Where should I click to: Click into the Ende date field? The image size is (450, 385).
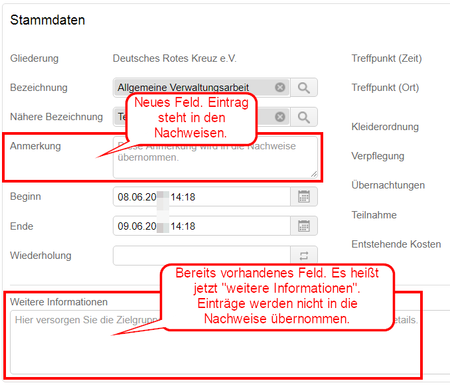(x=202, y=226)
